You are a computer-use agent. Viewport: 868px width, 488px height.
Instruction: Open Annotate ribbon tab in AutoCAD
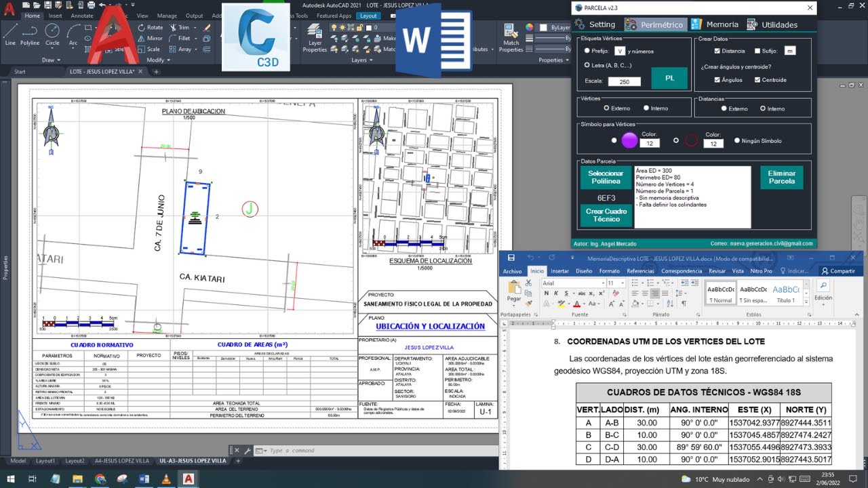[82, 16]
